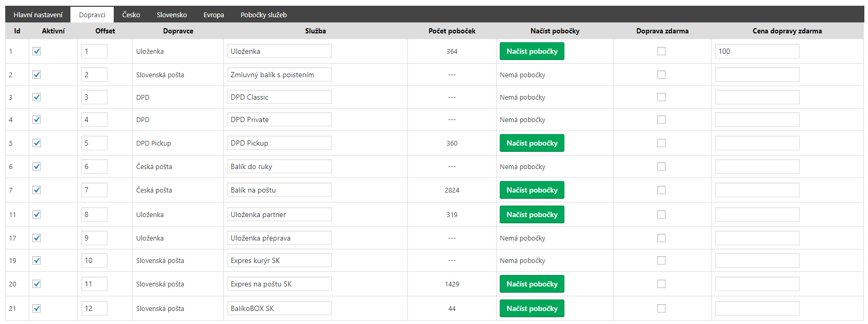Click the branch count 1429
Screen dimensions: 868x324
pyautogui.click(x=452, y=284)
